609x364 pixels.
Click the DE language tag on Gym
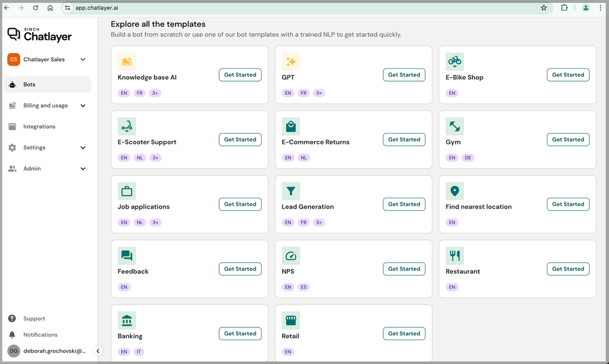(x=467, y=157)
